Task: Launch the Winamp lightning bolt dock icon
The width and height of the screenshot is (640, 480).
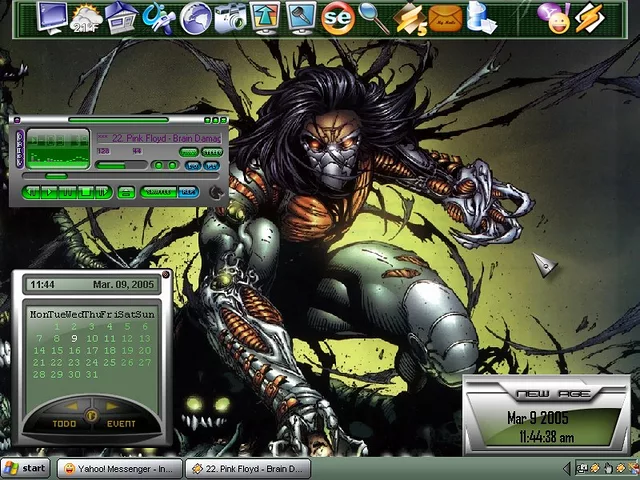Action: click(x=589, y=17)
